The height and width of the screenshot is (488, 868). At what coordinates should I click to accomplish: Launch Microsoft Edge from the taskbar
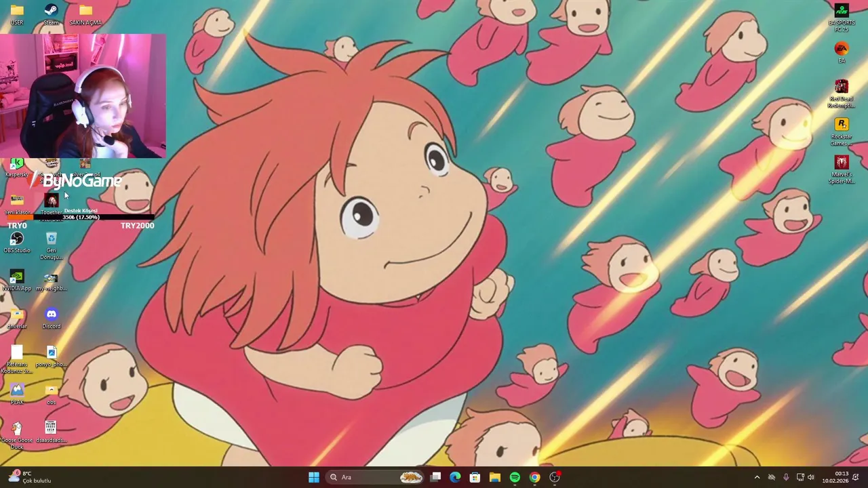coord(455,477)
